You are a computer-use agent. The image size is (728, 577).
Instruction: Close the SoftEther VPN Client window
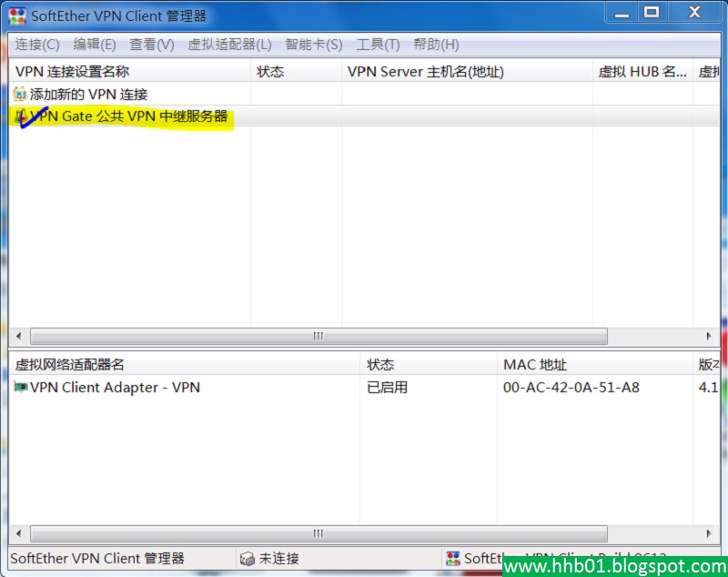[x=694, y=13]
